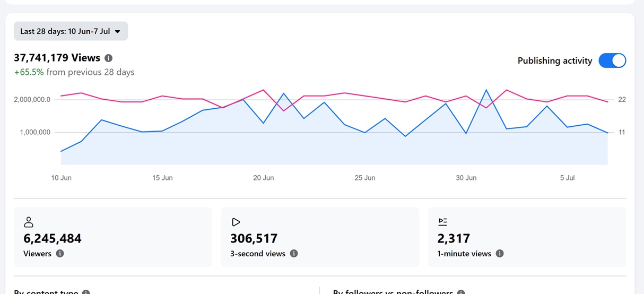The height and width of the screenshot is (294, 644).
Task: Click the 5 Jul axis label
Action: 568,178
